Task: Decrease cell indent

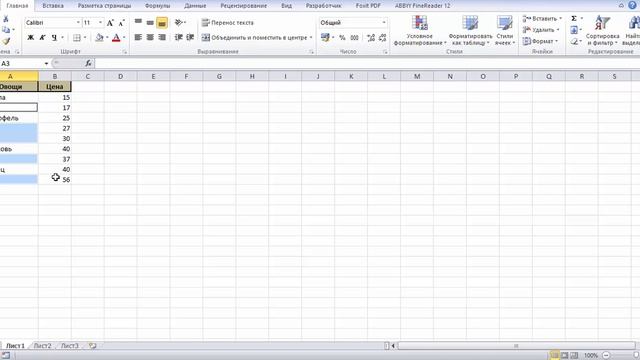Action: click(178, 38)
